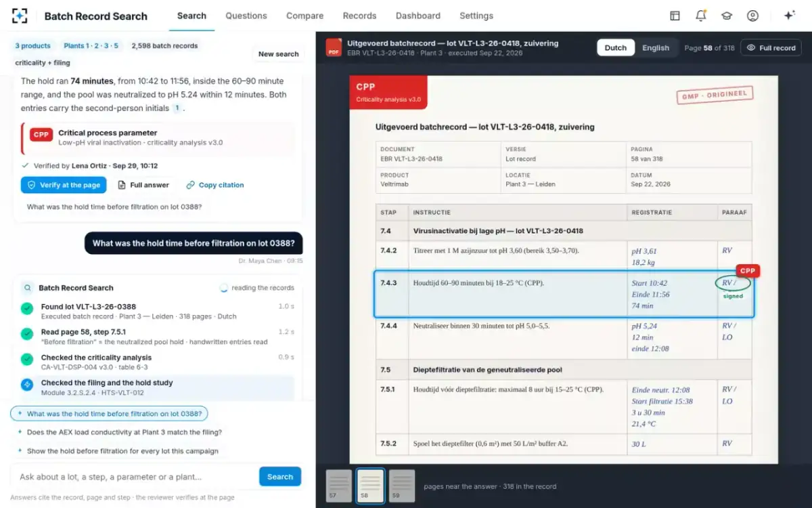Image resolution: width=812 pixels, height=508 pixels.
Task: Click the criticality + filing chip
Action: 43,63
